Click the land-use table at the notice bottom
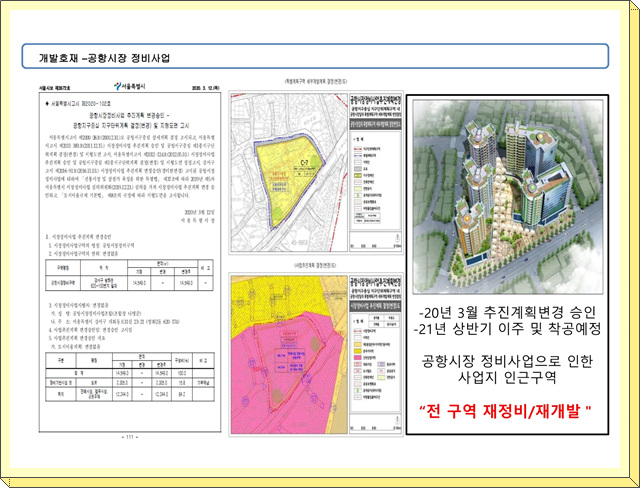The image size is (640, 488). (130, 377)
